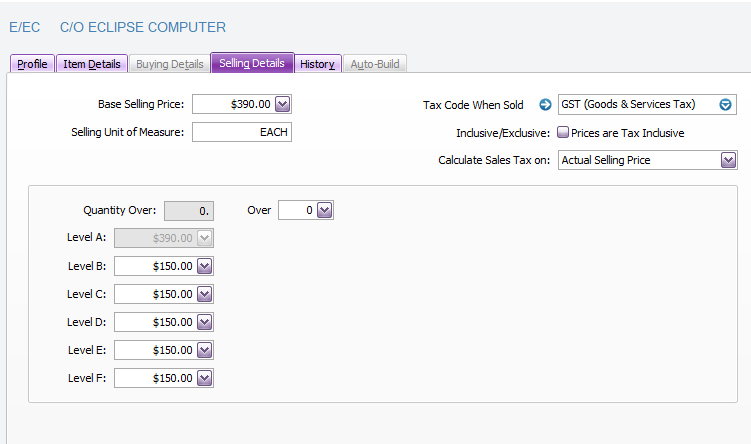Expand Calculate Sales Tax on dropdown
Viewport: 751px width, 444px height.
(728, 160)
